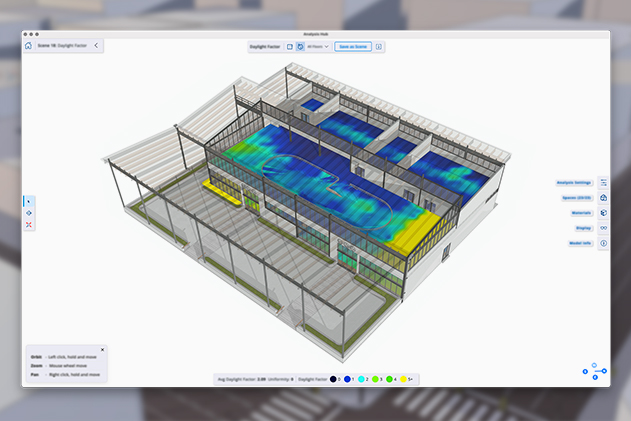Viewport: 631px width, 421px height.
Task: Select the 2D view icon in top toolbar
Action: (x=290, y=47)
